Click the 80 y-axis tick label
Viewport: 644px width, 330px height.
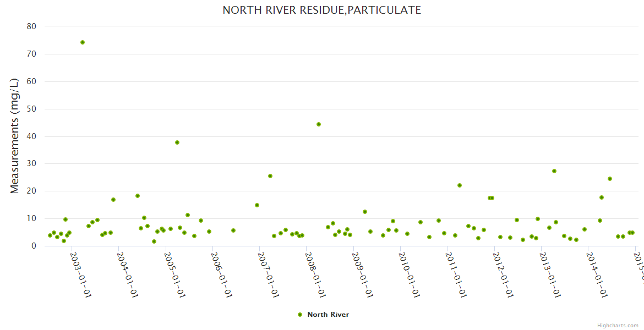31,26
